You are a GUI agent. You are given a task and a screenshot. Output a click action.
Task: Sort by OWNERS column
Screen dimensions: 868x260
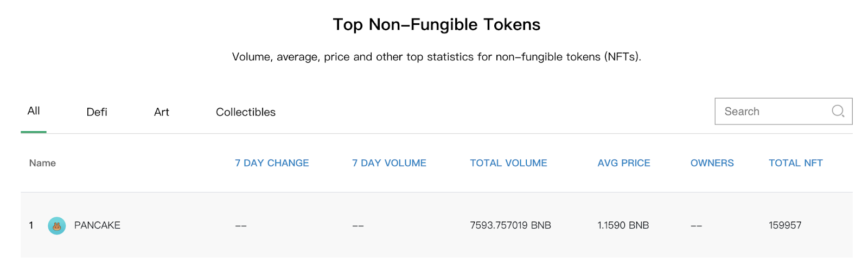[x=712, y=163]
